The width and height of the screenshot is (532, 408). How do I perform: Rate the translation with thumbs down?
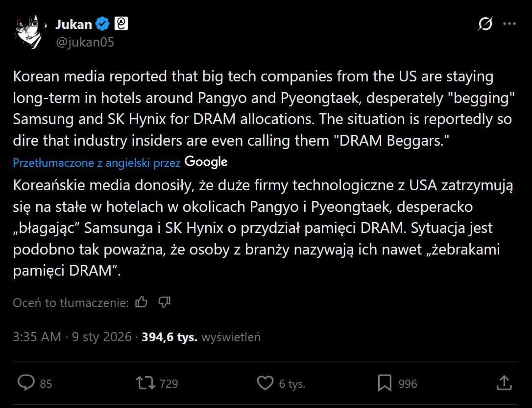(164, 302)
